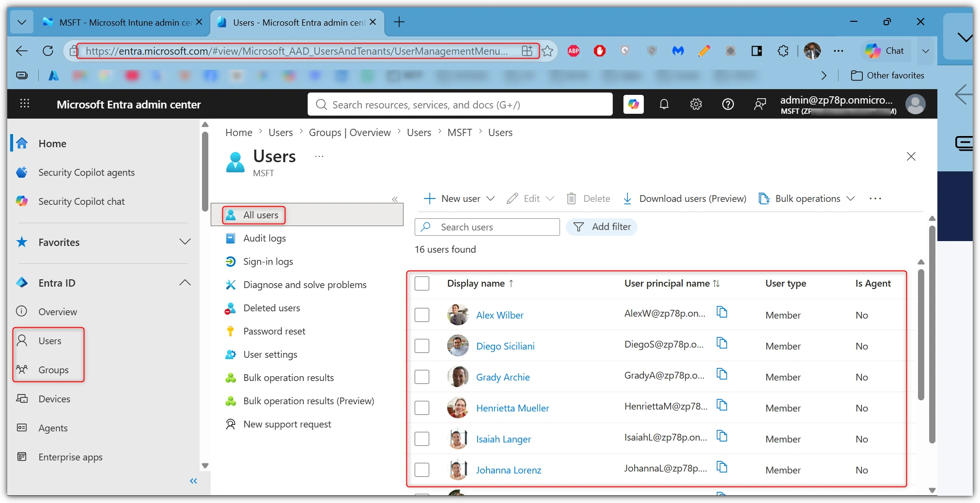Image resolution: width=980 pixels, height=503 pixels.
Task: Open the Users blade more options ellipsis
Action: pos(319,156)
